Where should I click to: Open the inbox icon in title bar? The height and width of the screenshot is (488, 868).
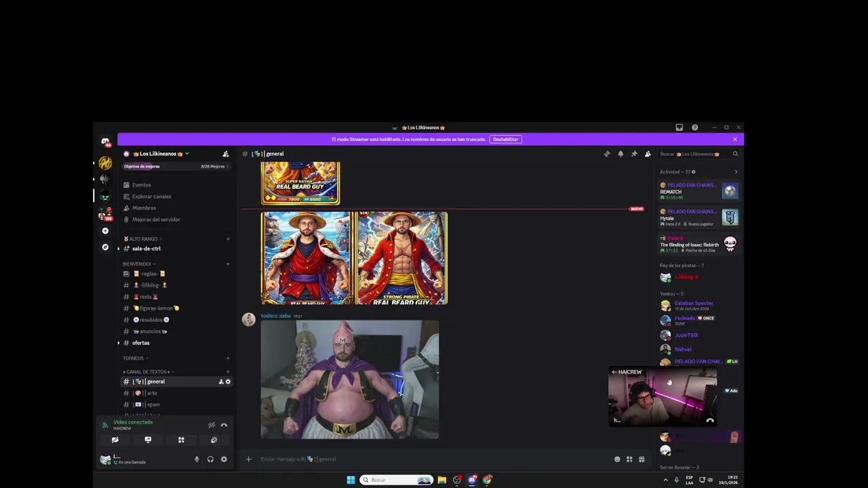pos(679,127)
